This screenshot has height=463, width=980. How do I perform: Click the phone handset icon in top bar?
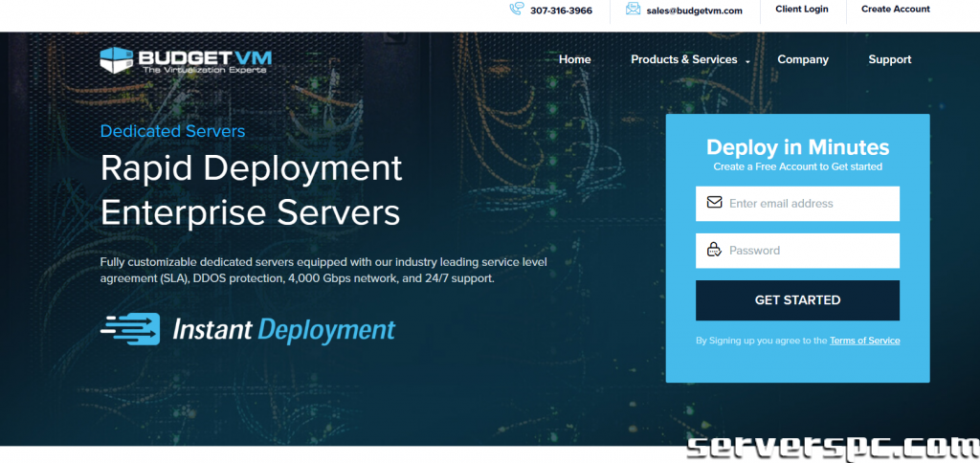pyautogui.click(x=517, y=10)
